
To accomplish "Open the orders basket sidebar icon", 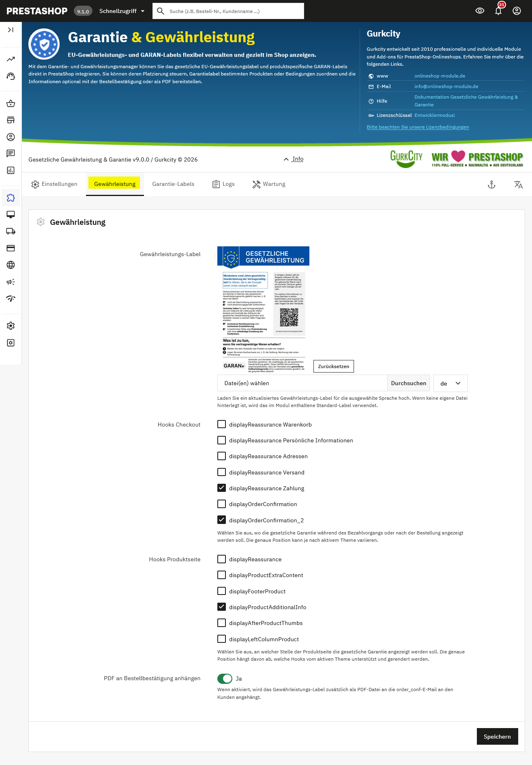I will point(11,103).
